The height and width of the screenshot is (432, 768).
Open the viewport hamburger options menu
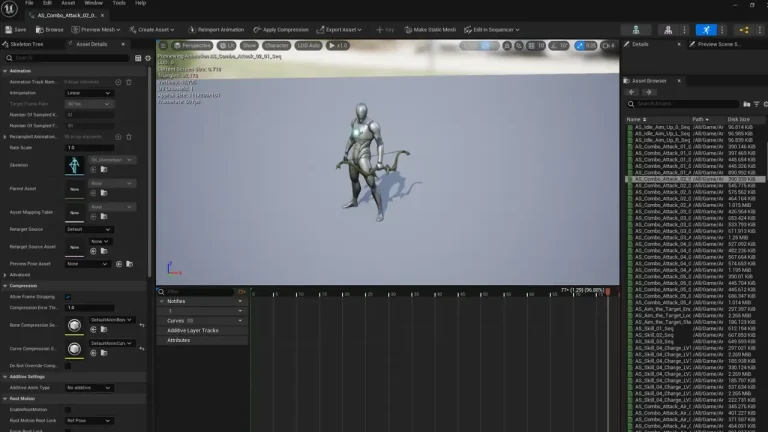point(163,46)
